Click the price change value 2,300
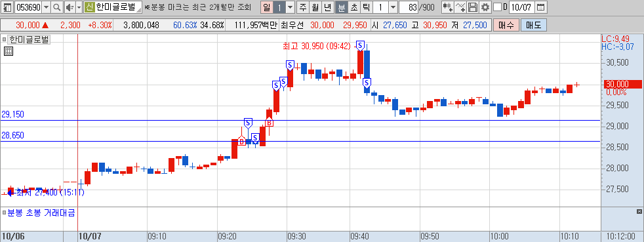Image resolution: width=644 pixels, height=242 pixels. (70, 26)
